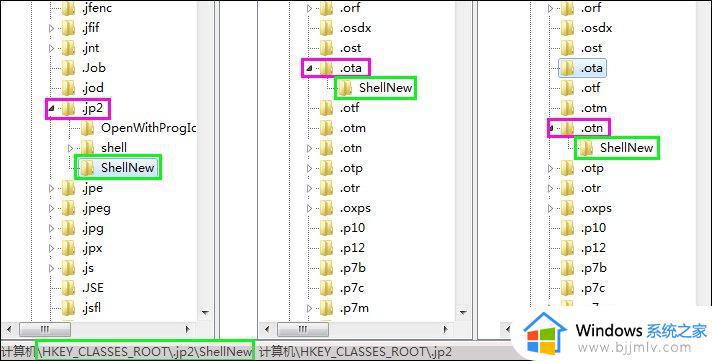Expand the collapsed .otn key in middle pane
Viewport: 712px width, 361px height.
coord(310,148)
